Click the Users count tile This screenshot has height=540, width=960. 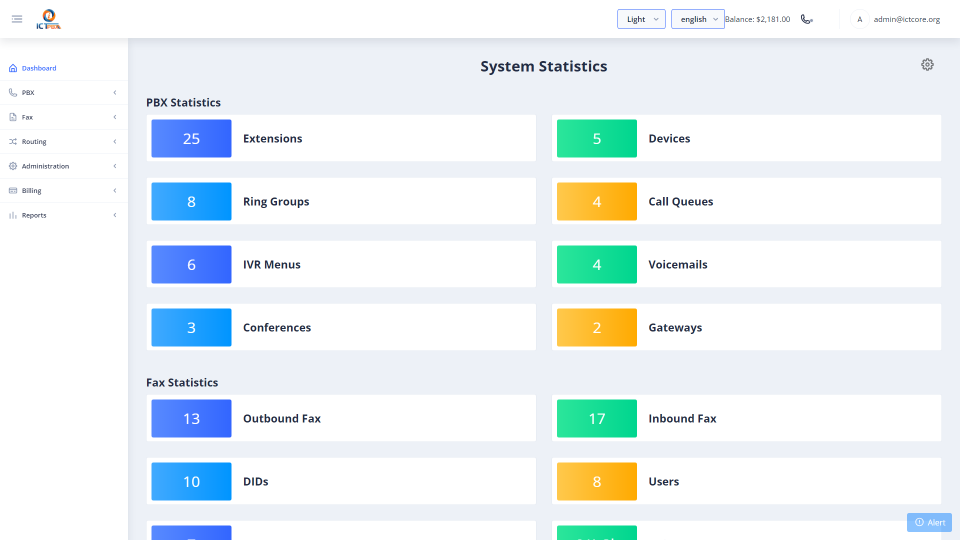[597, 481]
